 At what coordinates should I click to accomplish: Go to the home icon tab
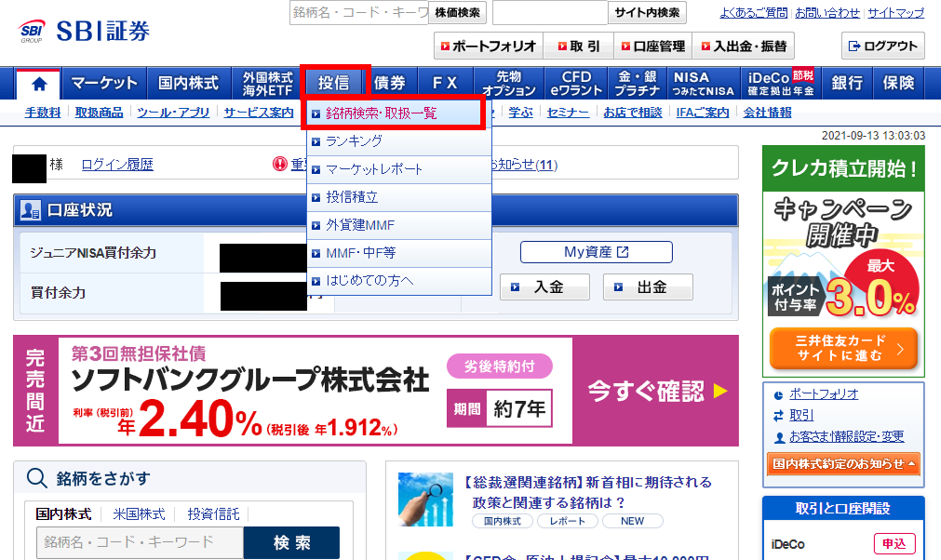pos(38,84)
